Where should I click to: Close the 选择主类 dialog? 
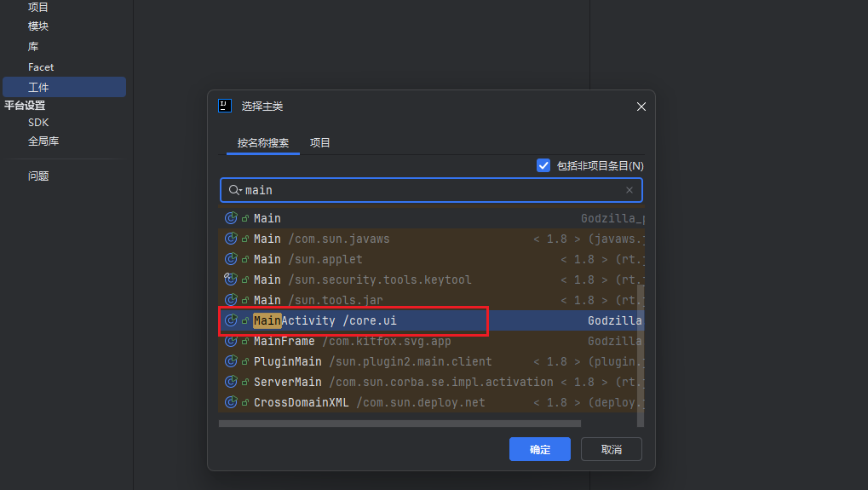[641, 107]
